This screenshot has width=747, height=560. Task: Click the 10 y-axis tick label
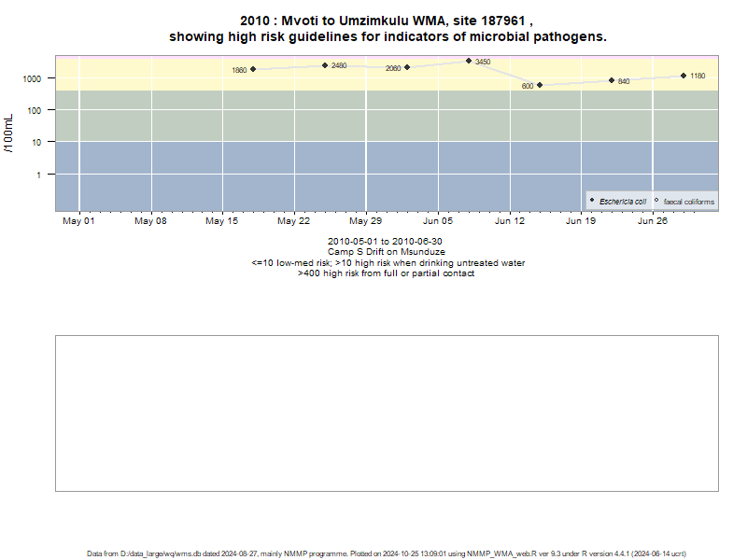click(36, 143)
